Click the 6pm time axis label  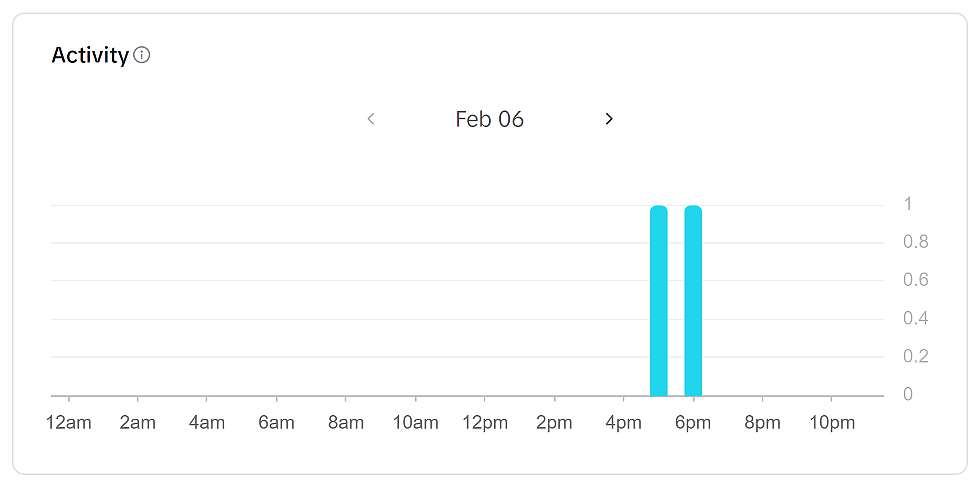(x=693, y=423)
